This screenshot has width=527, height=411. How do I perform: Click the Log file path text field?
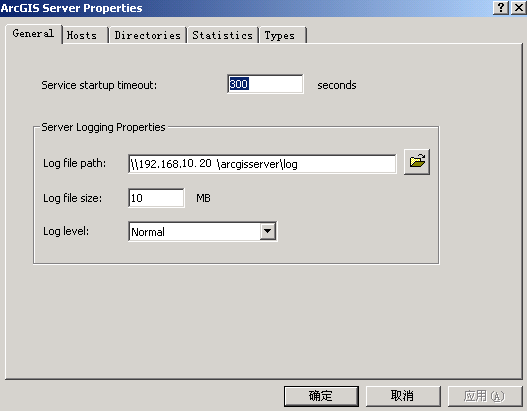(x=262, y=164)
